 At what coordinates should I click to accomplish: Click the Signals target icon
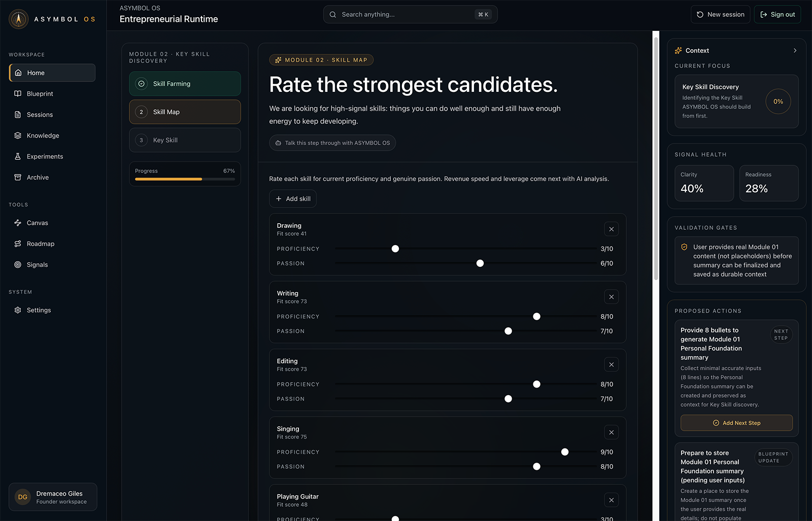(x=18, y=265)
